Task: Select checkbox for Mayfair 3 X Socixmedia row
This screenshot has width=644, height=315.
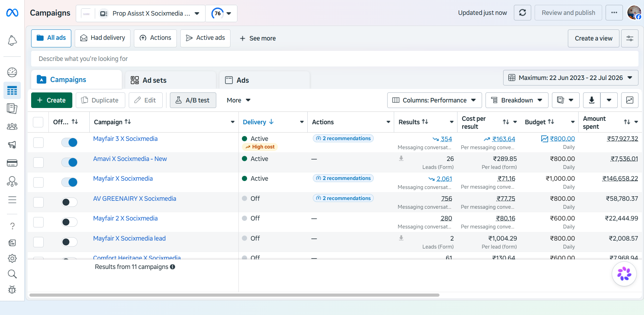Action: (38, 143)
